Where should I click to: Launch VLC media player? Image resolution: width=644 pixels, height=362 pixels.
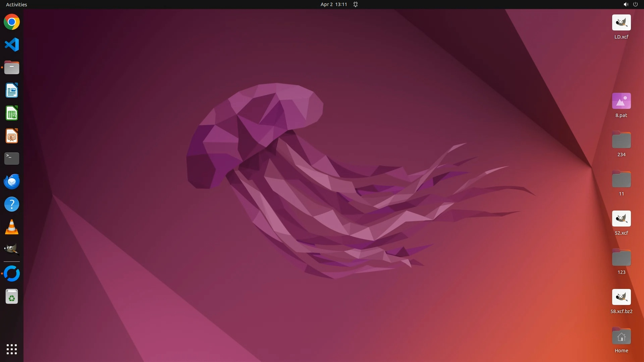[x=12, y=227]
